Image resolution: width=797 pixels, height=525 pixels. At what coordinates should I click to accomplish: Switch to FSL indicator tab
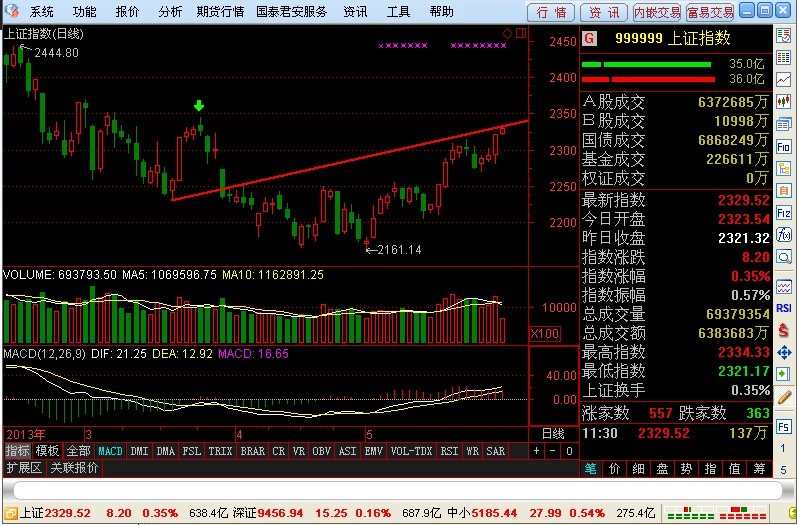[192, 451]
